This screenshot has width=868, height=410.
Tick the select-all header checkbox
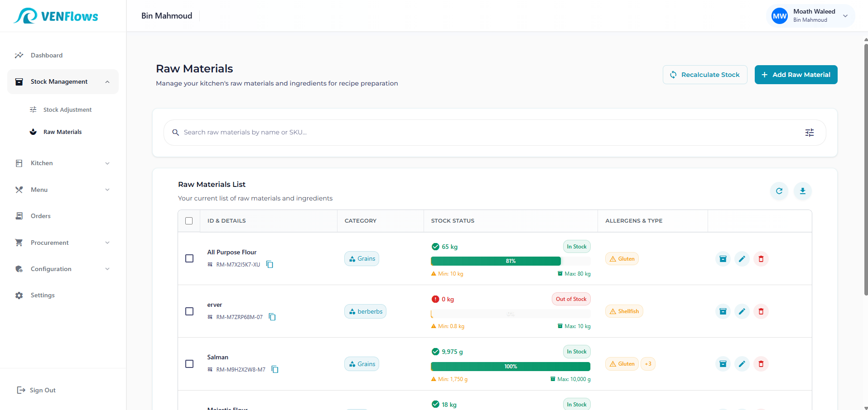[189, 221]
